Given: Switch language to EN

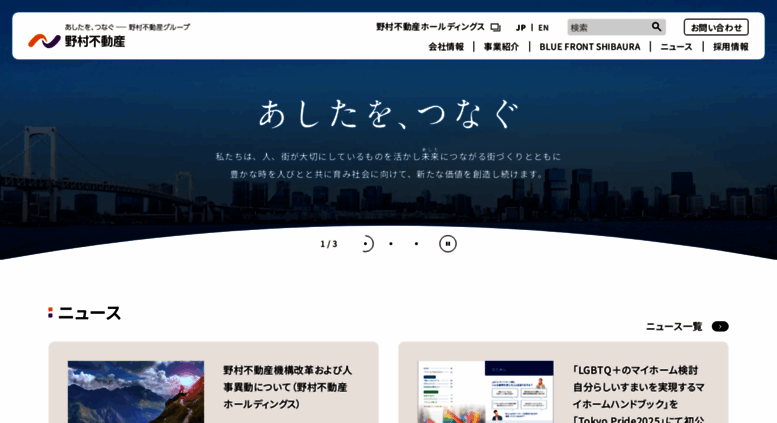Looking at the screenshot, I should 543,28.
